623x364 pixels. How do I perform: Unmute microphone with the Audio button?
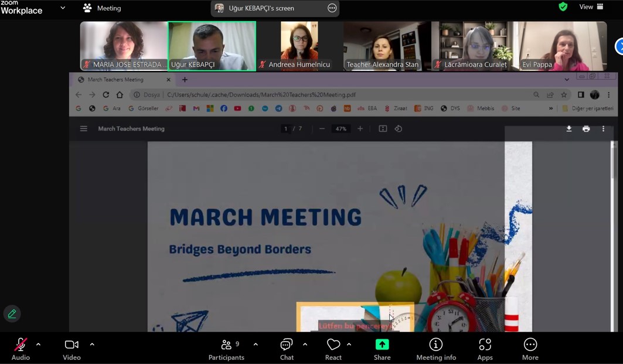pos(21,349)
